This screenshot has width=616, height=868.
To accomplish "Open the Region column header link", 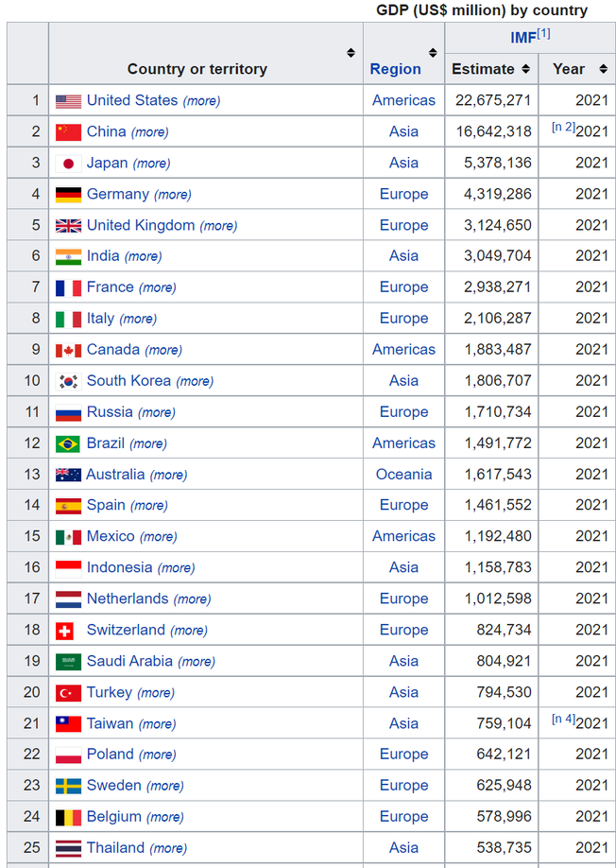I will pyautogui.click(x=395, y=69).
